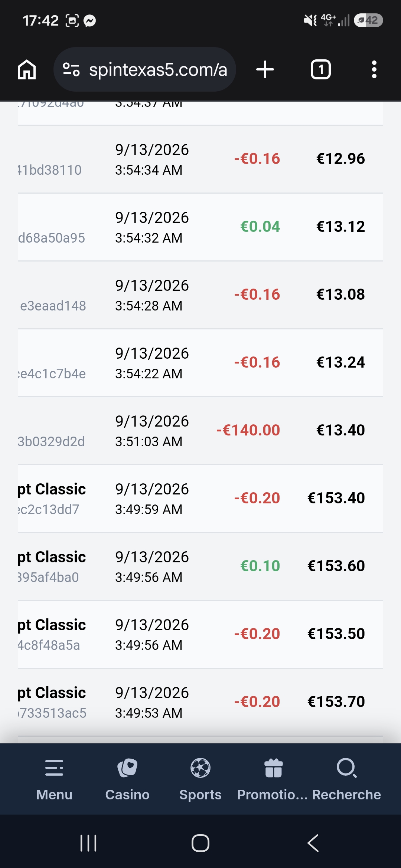The height and width of the screenshot is (868, 401).
Task: Select the transaction at 3:54:34 AM
Action: click(200, 160)
